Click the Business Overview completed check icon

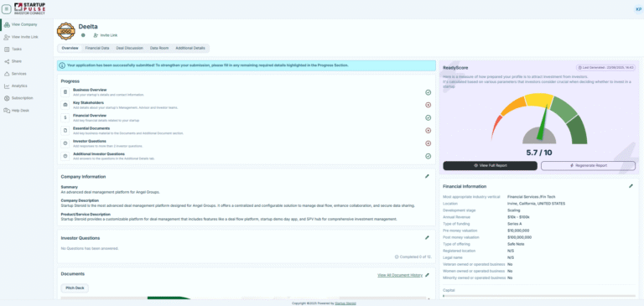428,92
